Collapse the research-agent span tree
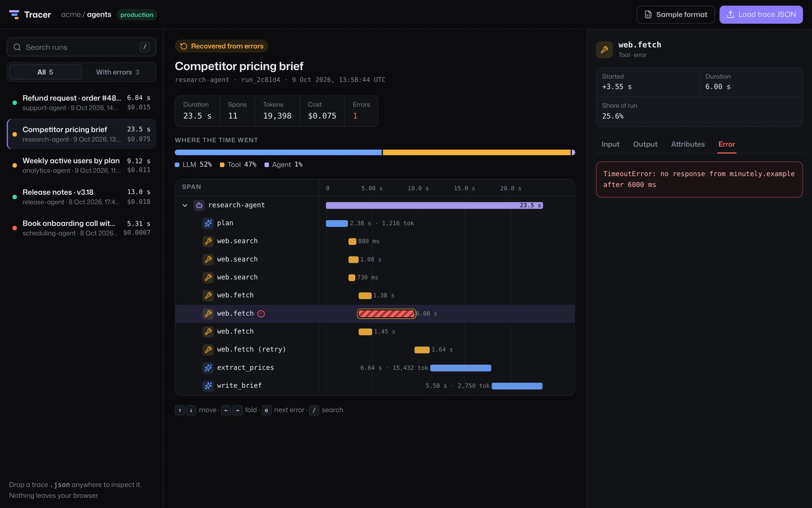Screen dimensions: 812x508 185,205
